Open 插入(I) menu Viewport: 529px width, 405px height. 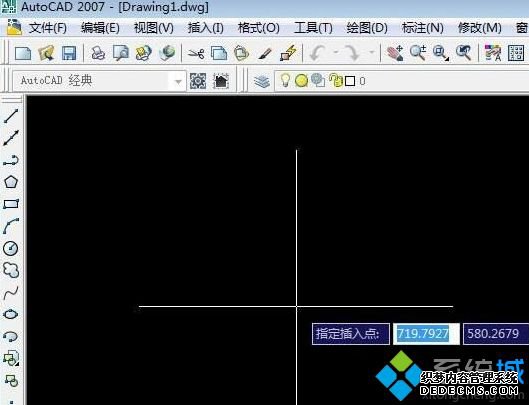(205, 28)
